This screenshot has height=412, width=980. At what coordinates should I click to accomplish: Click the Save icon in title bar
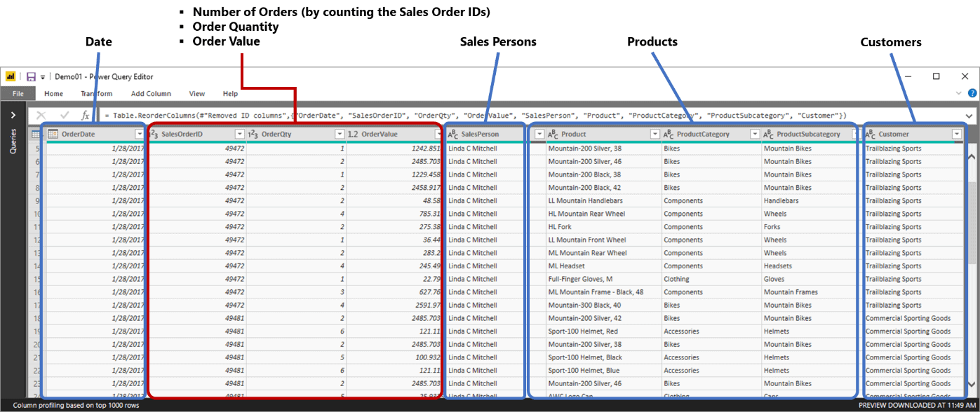point(31,76)
